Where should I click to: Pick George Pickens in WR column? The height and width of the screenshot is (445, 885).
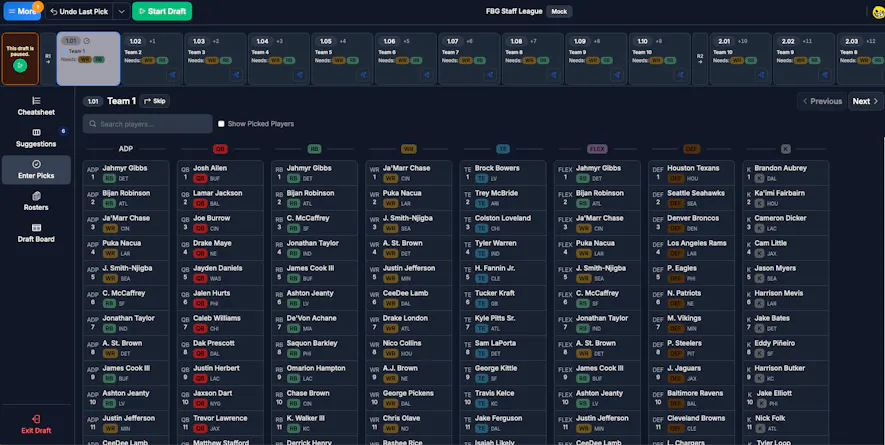coord(409,398)
